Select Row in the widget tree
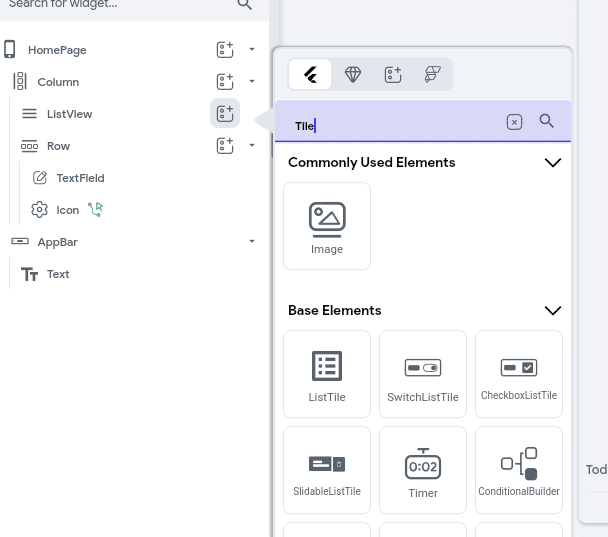Screen dimensions: 608x537 (x=59, y=146)
